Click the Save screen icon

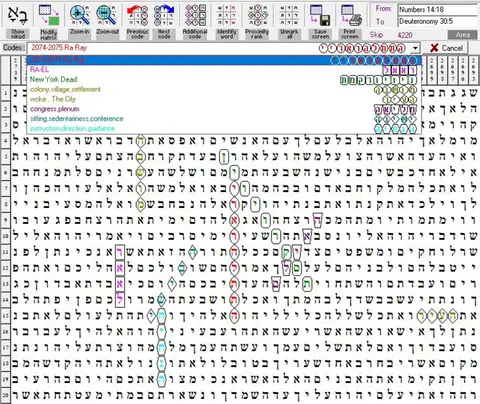pos(320,15)
